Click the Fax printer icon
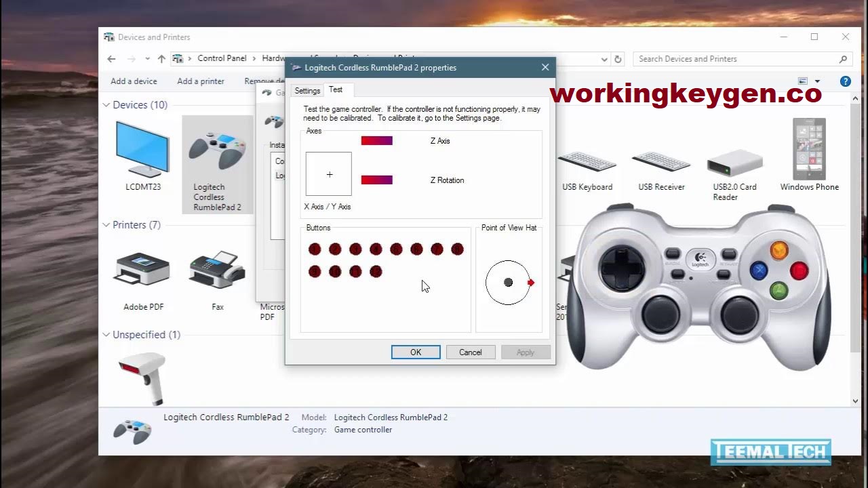 point(216,271)
